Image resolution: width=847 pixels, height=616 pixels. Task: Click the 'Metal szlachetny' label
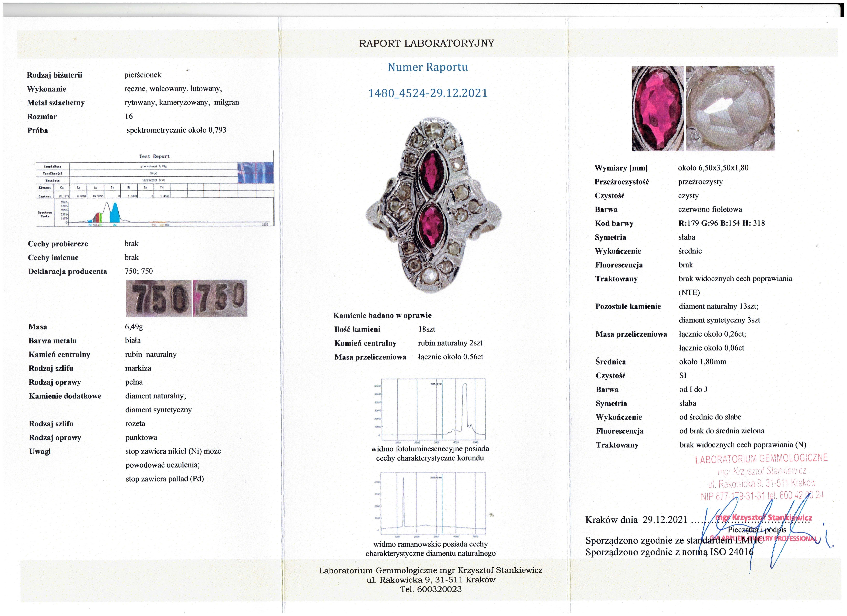tap(56, 103)
